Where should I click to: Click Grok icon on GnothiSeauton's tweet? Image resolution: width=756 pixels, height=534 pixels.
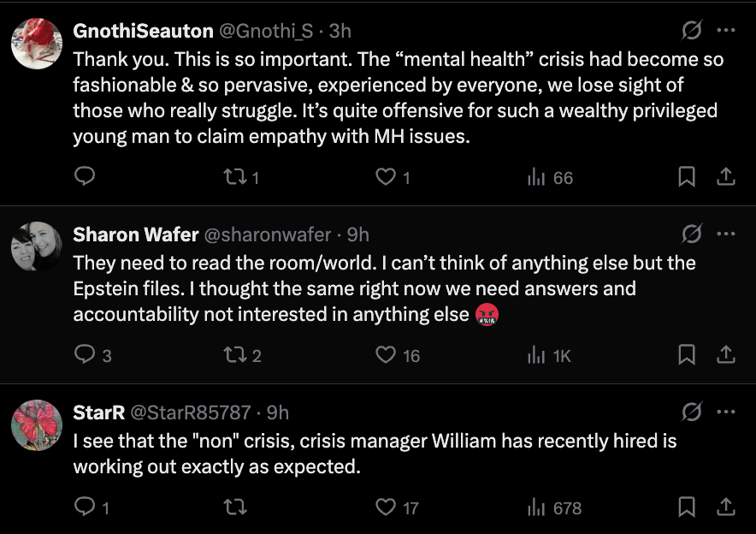tap(690, 31)
